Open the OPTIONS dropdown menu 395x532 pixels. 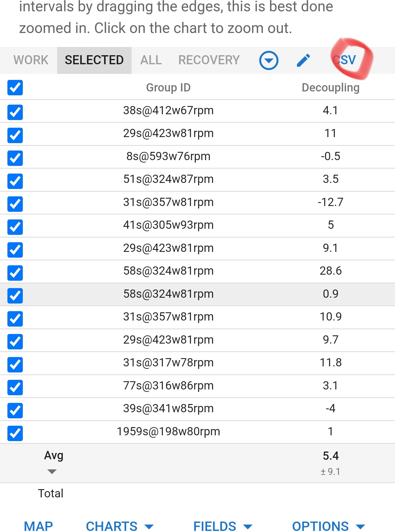pyautogui.click(x=329, y=526)
